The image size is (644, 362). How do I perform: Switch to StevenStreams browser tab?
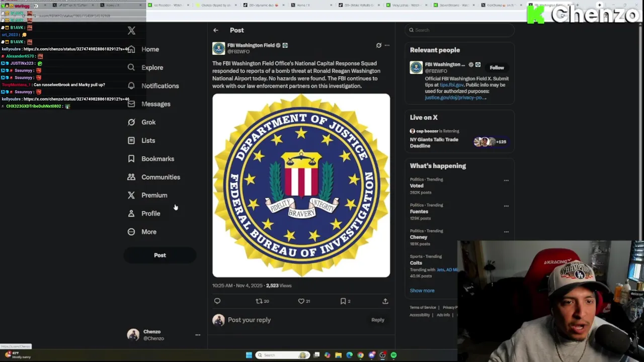click(x=454, y=5)
